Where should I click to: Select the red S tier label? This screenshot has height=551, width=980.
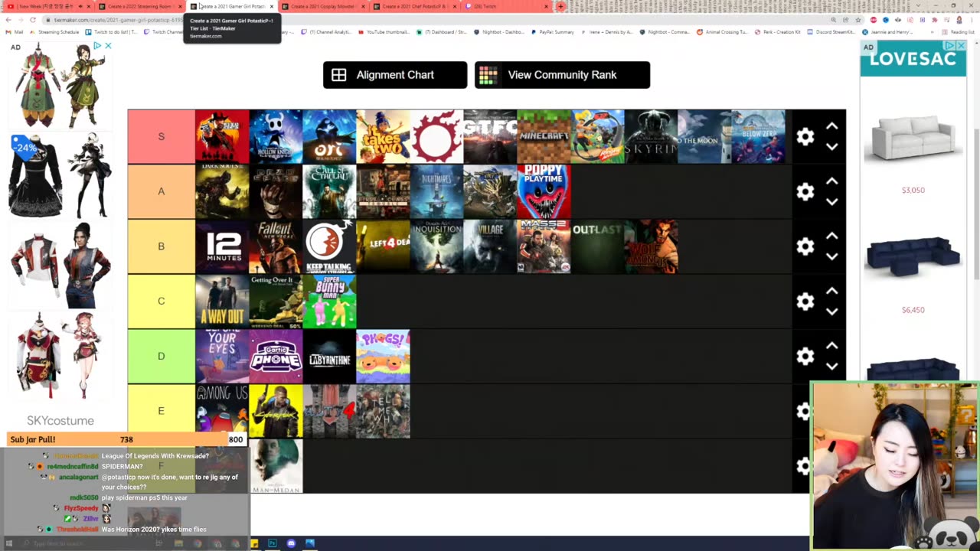click(161, 136)
